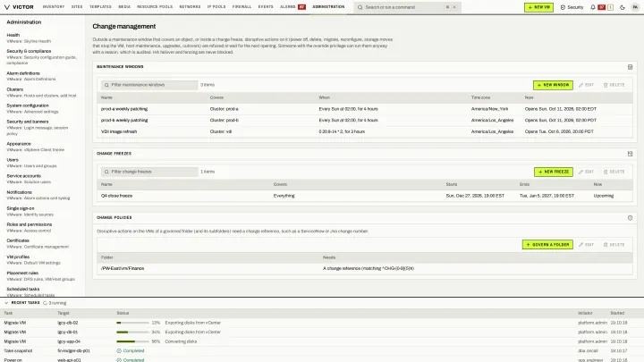The image size is (644, 362).
Task: Click the New Window button
Action: point(553,85)
